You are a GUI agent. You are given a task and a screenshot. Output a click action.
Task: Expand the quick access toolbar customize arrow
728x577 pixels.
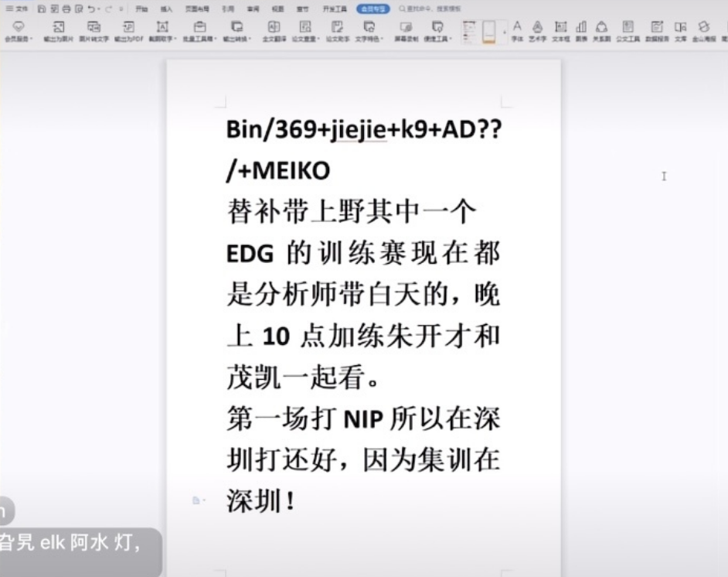(x=121, y=9)
